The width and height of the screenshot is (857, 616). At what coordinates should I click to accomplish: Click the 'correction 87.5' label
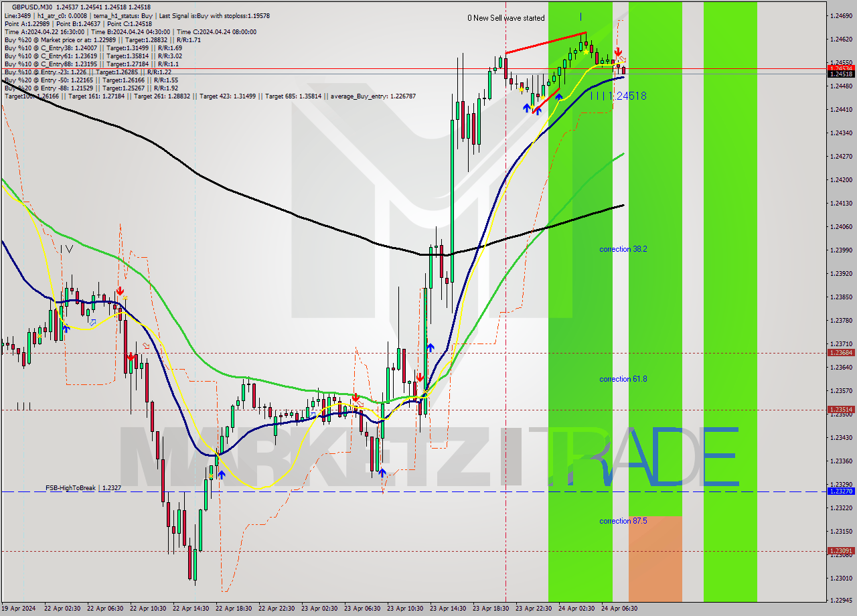623,521
